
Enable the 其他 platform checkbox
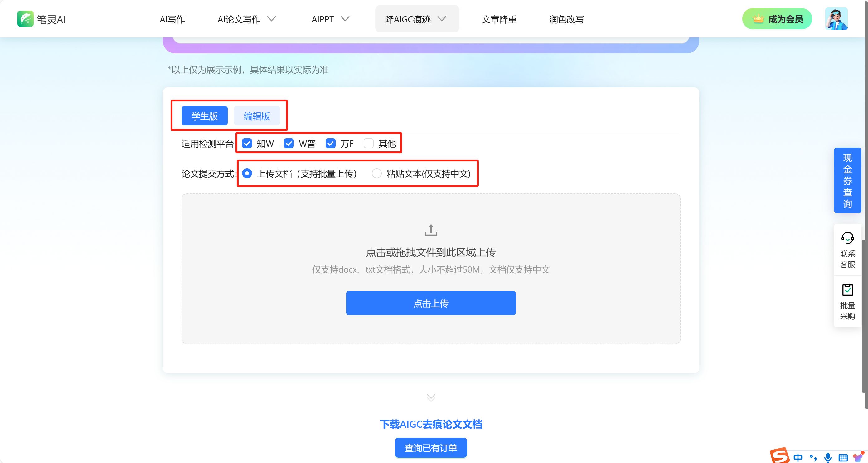pos(369,143)
